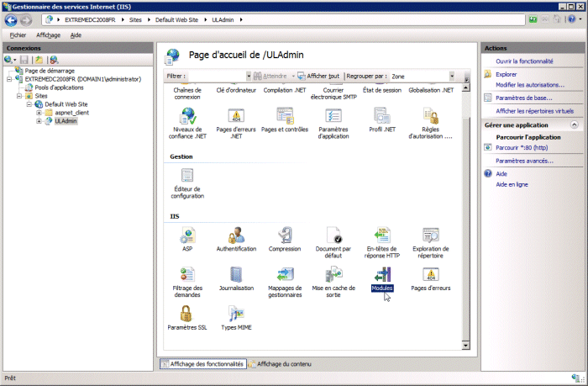Click the feature list scrollbar up arrow
Viewport: 588px width, 386px height.
[465, 87]
